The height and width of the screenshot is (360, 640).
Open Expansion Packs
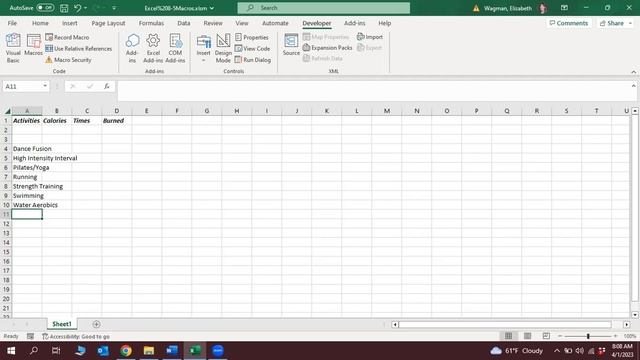pyautogui.click(x=327, y=48)
